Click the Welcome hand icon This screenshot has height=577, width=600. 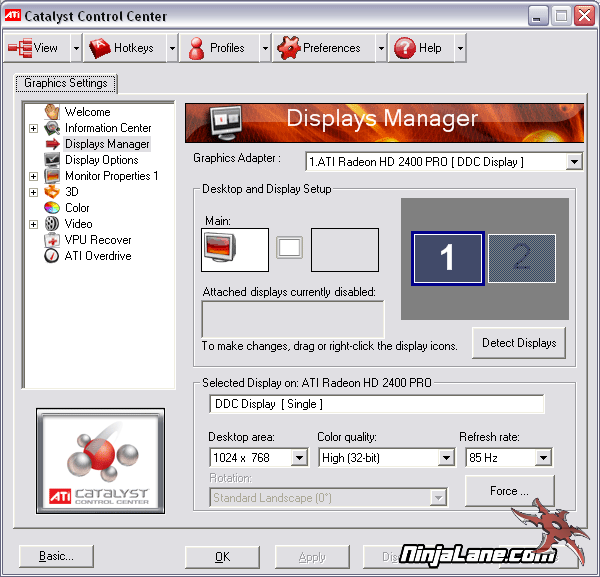pyautogui.click(x=52, y=112)
